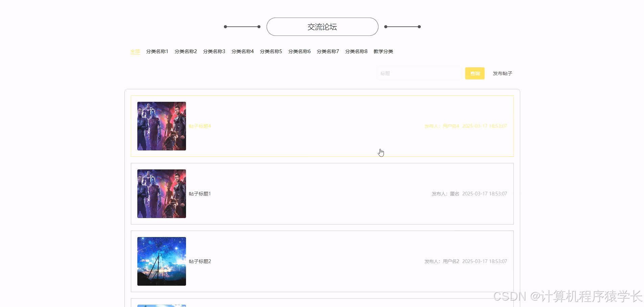Viewport: 644px width, 307px height.
Task: Open the 分类名称1 category
Action: 157,51
